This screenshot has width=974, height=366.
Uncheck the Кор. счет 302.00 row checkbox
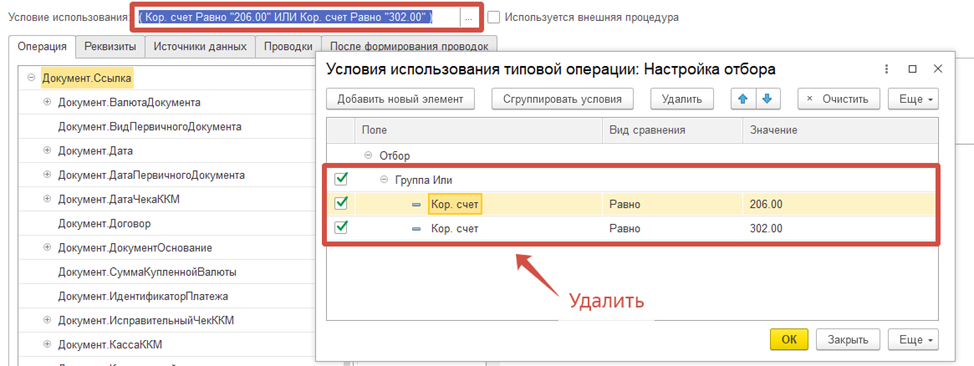340,228
